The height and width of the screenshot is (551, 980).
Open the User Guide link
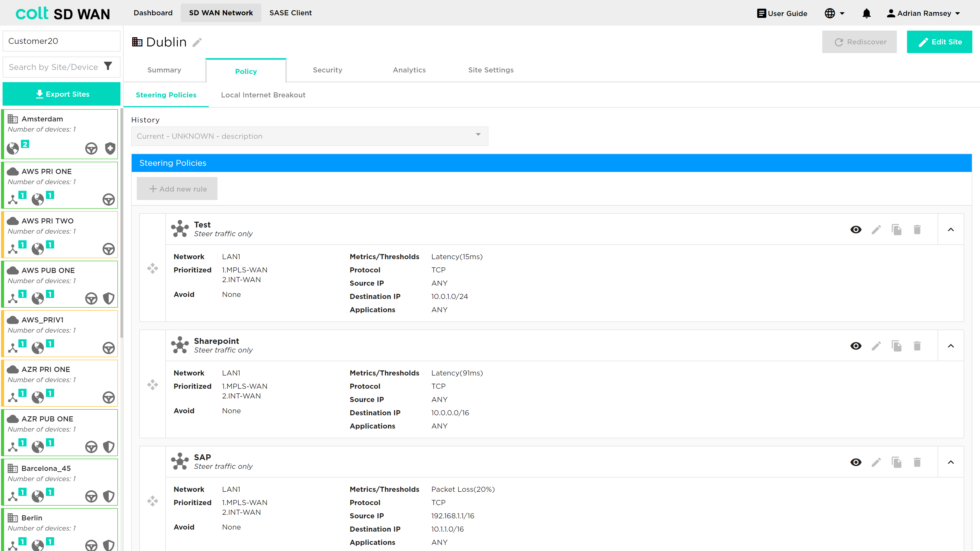(x=782, y=13)
